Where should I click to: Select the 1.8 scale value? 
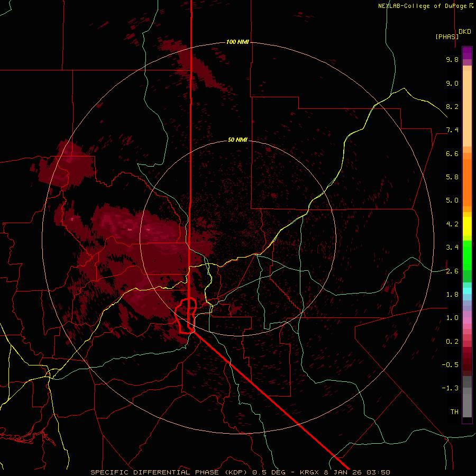click(x=452, y=295)
